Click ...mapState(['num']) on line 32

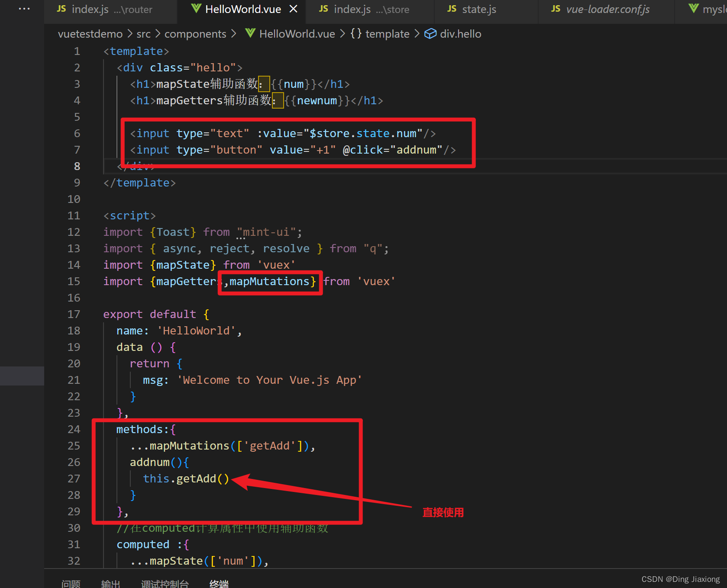[196, 561]
